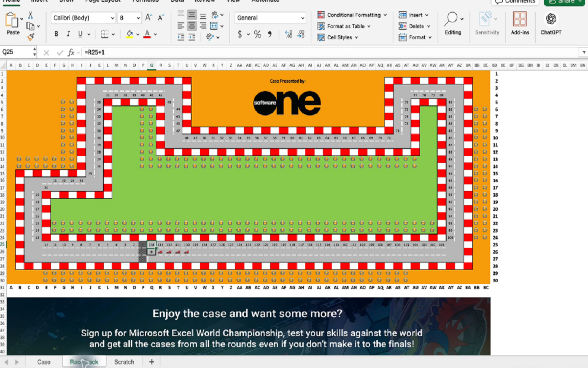Click the text Orientation icon

click(210, 37)
